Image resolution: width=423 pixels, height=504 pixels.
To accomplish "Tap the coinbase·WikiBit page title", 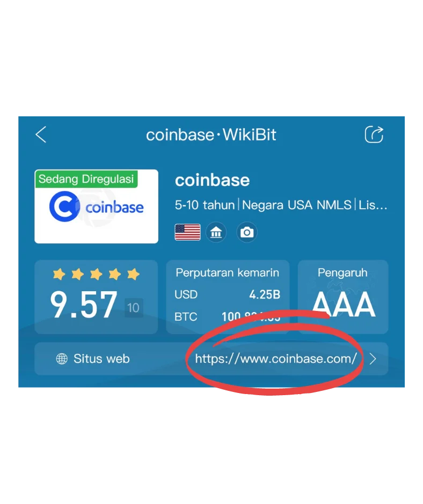I will coord(211,135).
